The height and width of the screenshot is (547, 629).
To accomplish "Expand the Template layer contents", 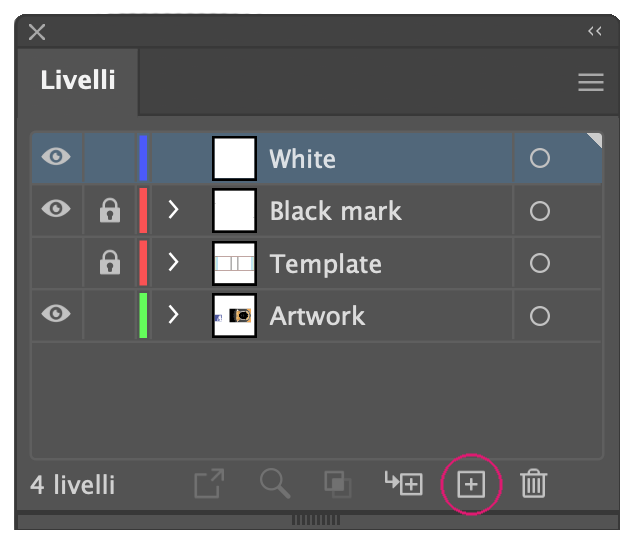I will [173, 262].
